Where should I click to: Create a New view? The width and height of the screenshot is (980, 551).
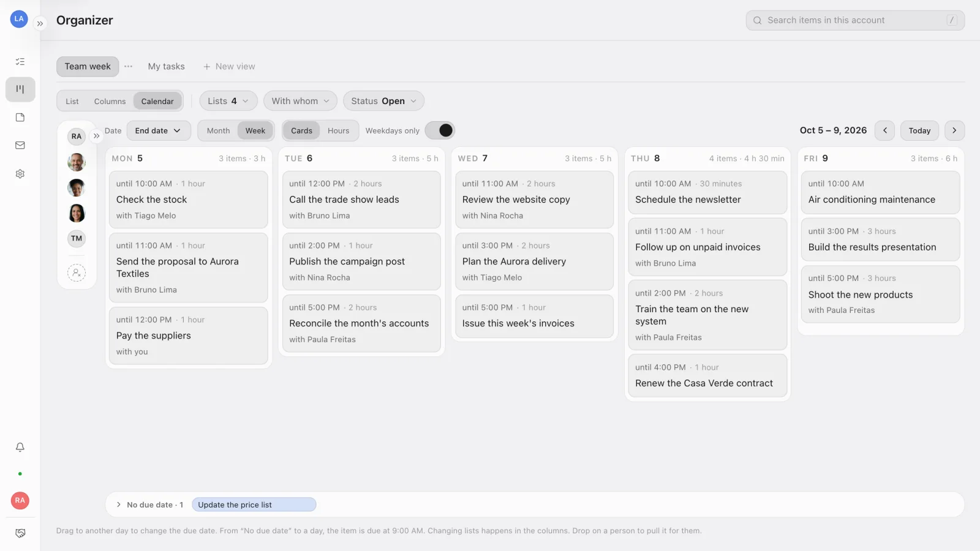click(229, 66)
